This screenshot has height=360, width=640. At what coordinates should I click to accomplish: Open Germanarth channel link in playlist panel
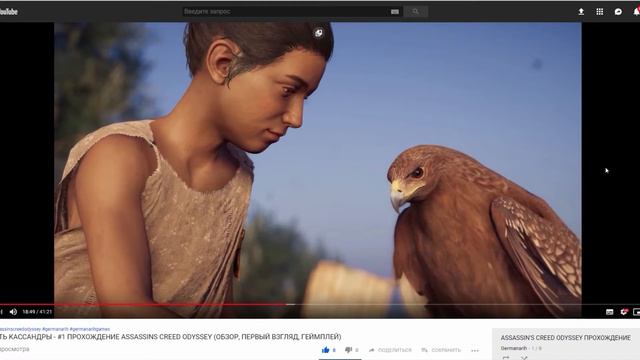coord(513,349)
